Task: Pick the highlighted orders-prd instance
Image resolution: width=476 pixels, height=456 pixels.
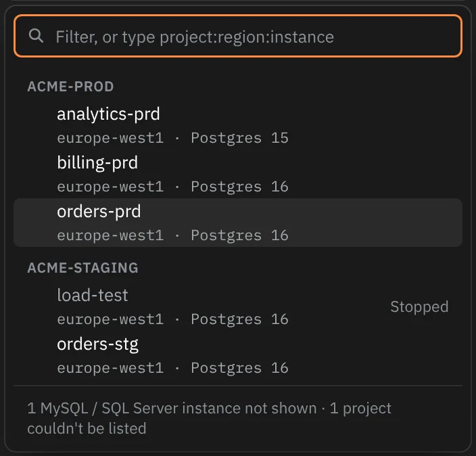Action: click(238, 223)
